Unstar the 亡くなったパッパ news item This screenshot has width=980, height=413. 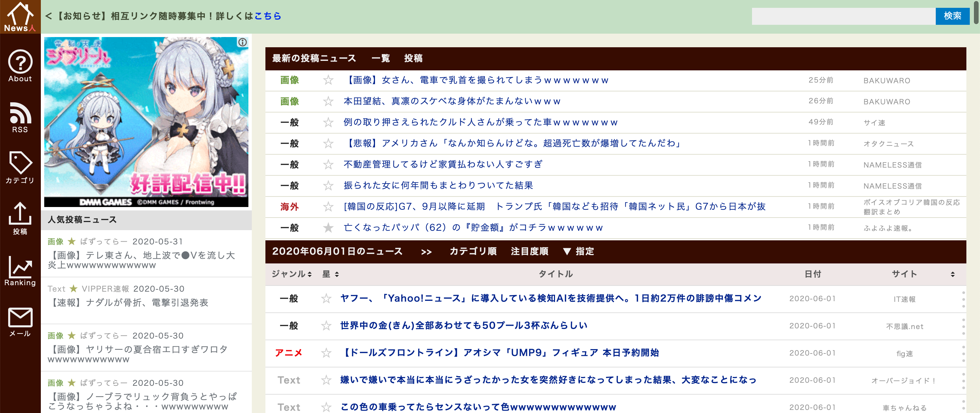click(328, 228)
